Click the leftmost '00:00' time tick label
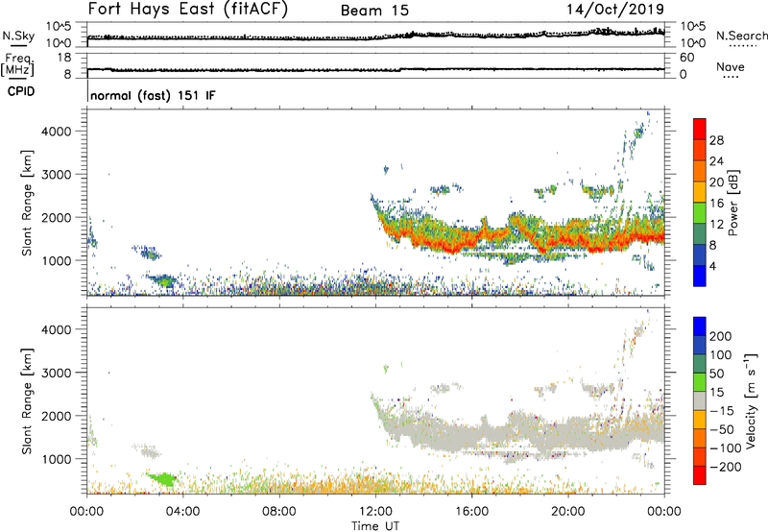768x532 pixels. pos(86,512)
